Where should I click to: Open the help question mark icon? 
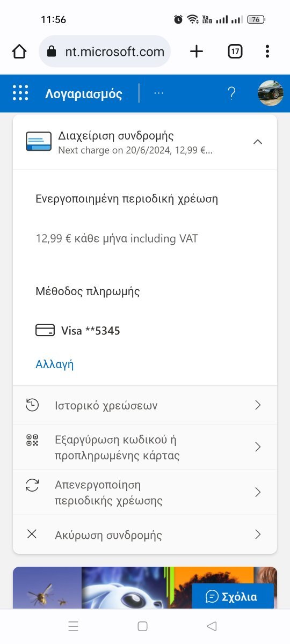pos(231,93)
